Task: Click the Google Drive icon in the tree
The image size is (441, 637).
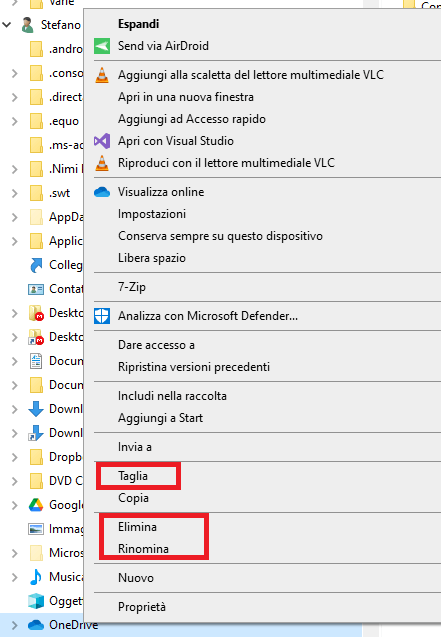Action: click(36, 505)
